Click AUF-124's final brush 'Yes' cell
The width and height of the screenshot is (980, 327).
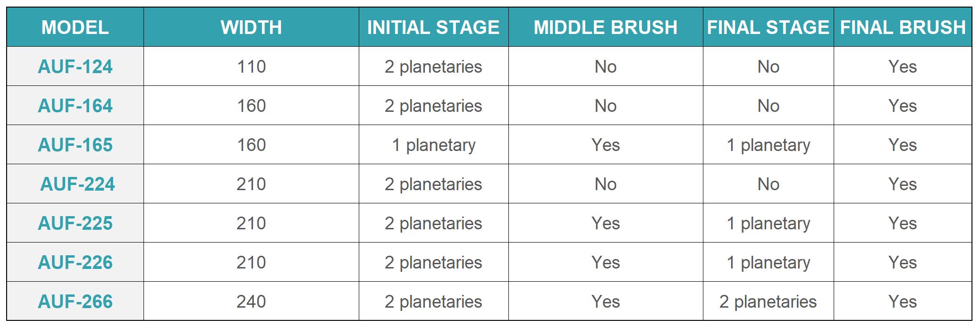tap(903, 67)
